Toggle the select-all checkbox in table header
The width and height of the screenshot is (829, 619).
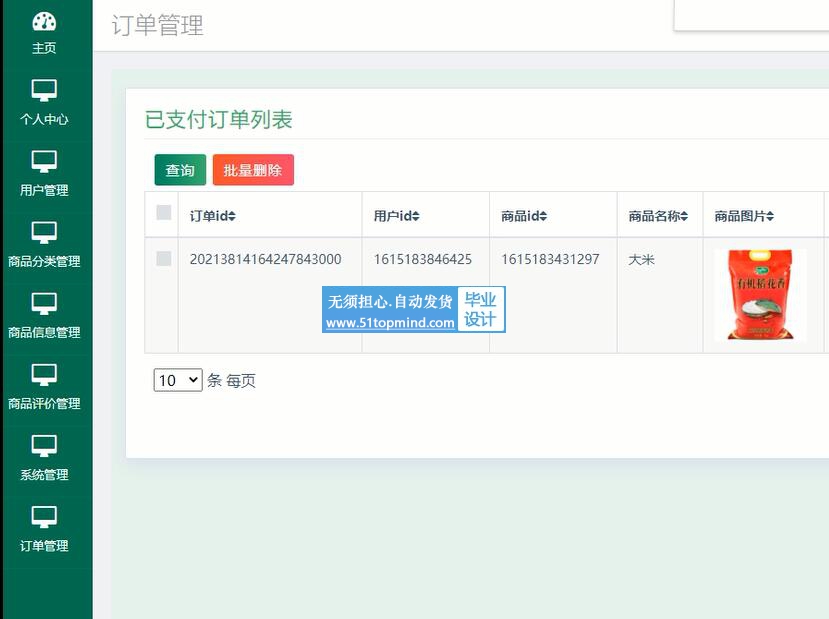click(164, 212)
